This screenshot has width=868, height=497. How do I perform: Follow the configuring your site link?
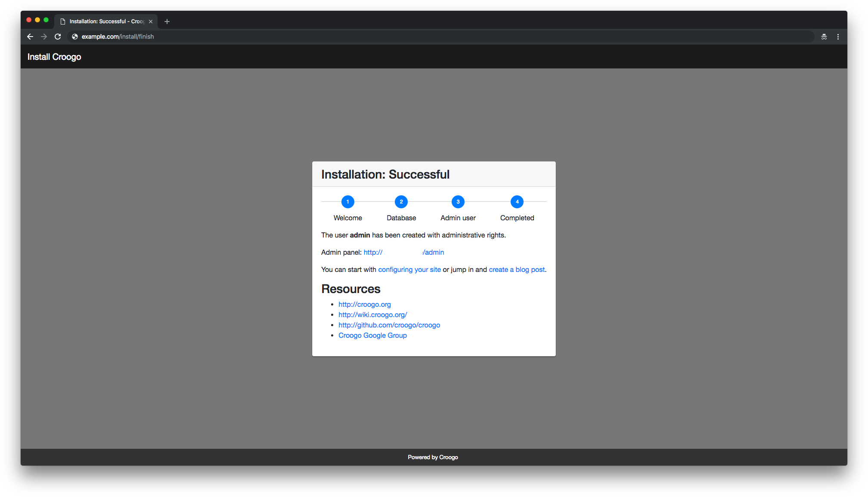click(x=409, y=270)
